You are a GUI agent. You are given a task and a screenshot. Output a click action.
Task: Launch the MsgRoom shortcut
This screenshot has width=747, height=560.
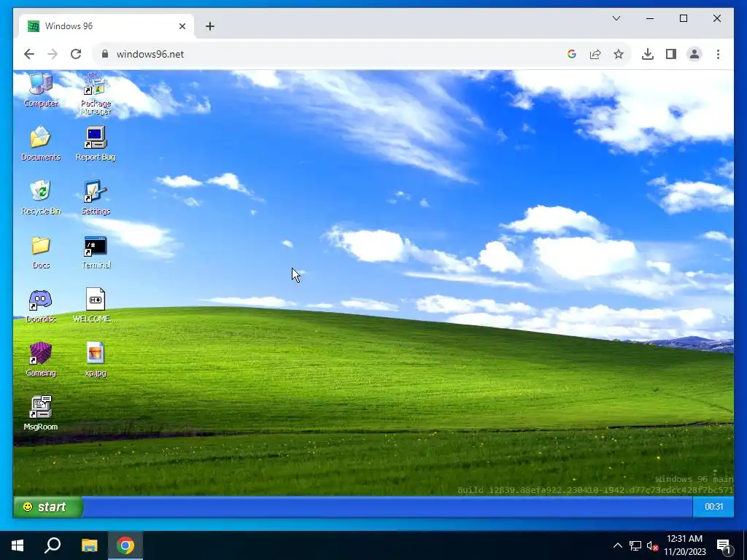(41, 413)
